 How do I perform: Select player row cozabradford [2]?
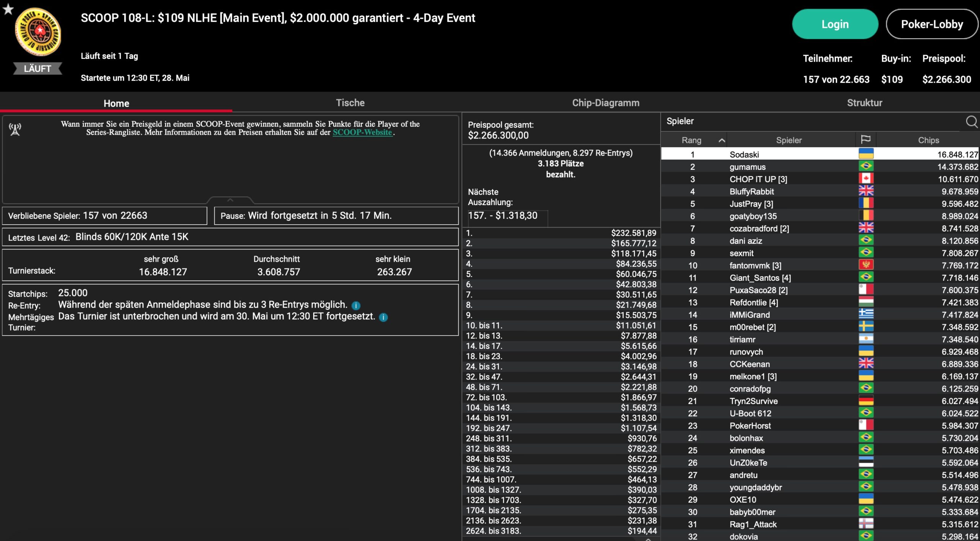tap(820, 228)
